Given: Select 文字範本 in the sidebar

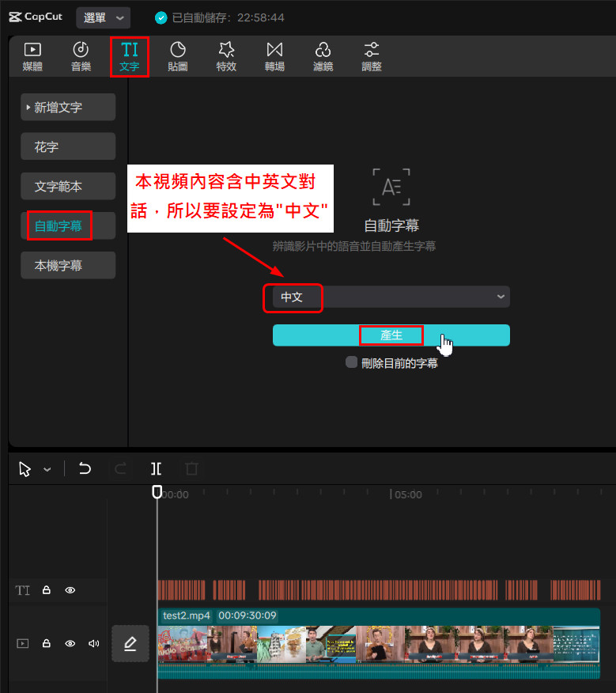Looking at the screenshot, I should 68,187.
